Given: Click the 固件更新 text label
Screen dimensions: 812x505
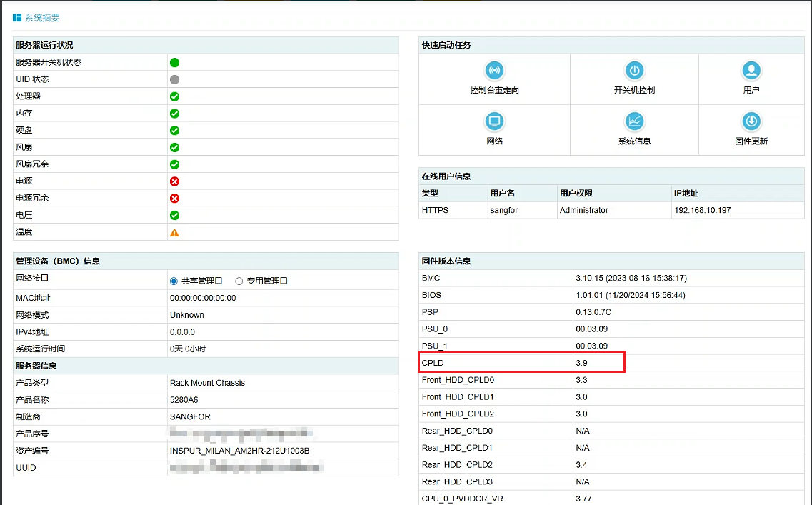Looking at the screenshot, I should click(751, 141).
